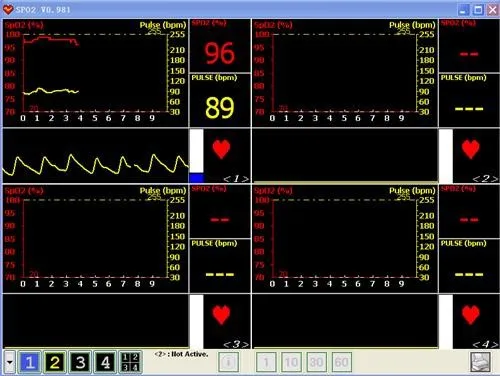Click the channel 1 plethysmograph waveform
Image resolution: width=500 pixels, height=376 pixels.
point(96,156)
